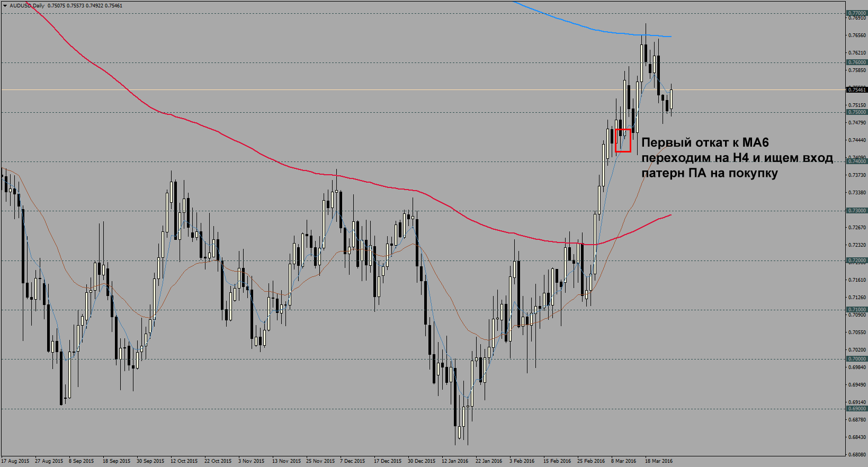Select the 0.73000 level price label
This screenshot has height=467, width=868.
click(x=857, y=211)
